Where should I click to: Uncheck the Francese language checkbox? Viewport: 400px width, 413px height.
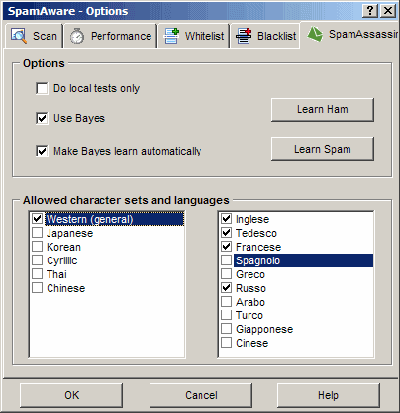(227, 247)
